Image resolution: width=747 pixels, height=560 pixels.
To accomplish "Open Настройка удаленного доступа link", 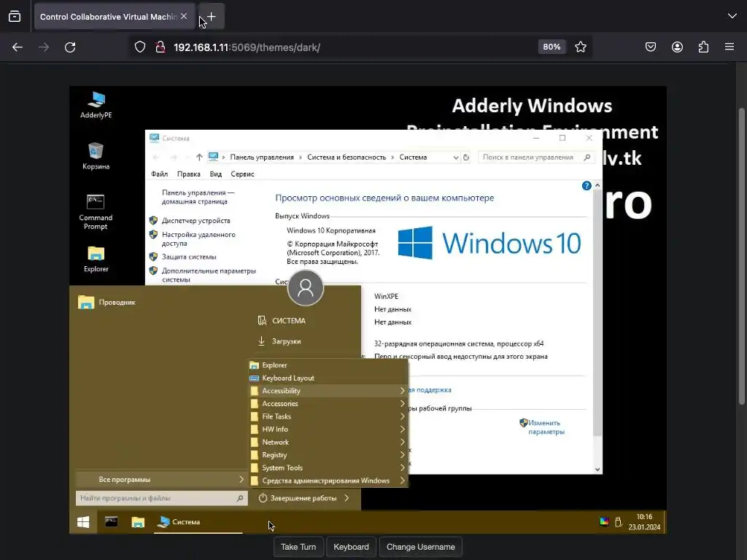I will coord(198,239).
